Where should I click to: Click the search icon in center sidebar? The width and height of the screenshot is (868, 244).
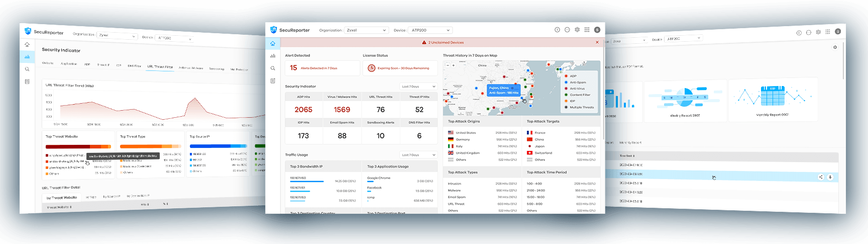(273, 68)
